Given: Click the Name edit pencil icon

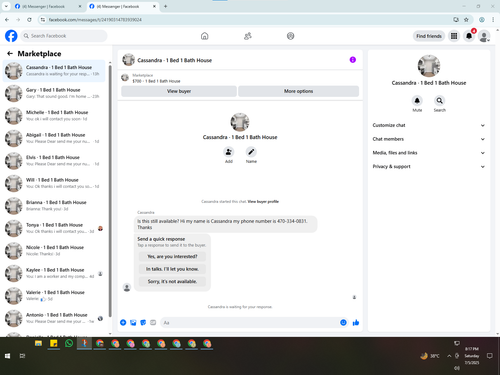Looking at the screenshot, I should click(251, 152).
